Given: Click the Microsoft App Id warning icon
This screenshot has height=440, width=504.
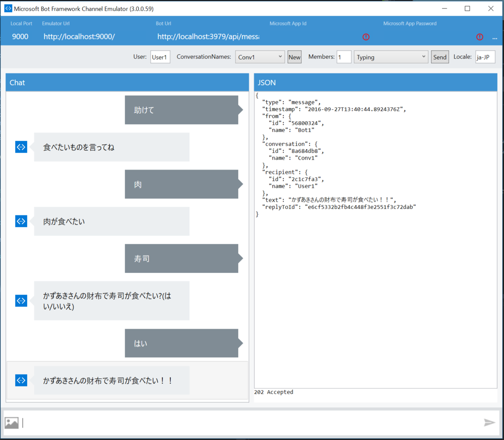Looking at the screenshot, I should point(366,37).
